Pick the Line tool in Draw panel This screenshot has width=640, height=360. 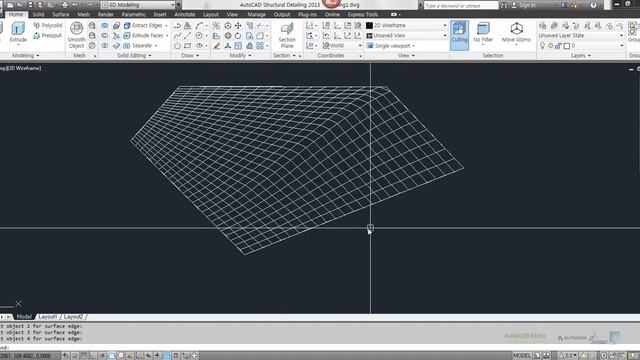click(x=187, y=36)
